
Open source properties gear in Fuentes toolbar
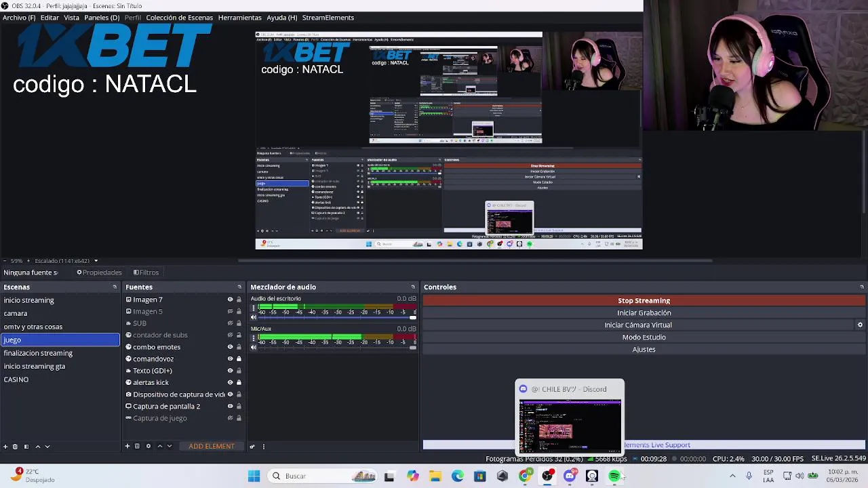coord(148,446)
